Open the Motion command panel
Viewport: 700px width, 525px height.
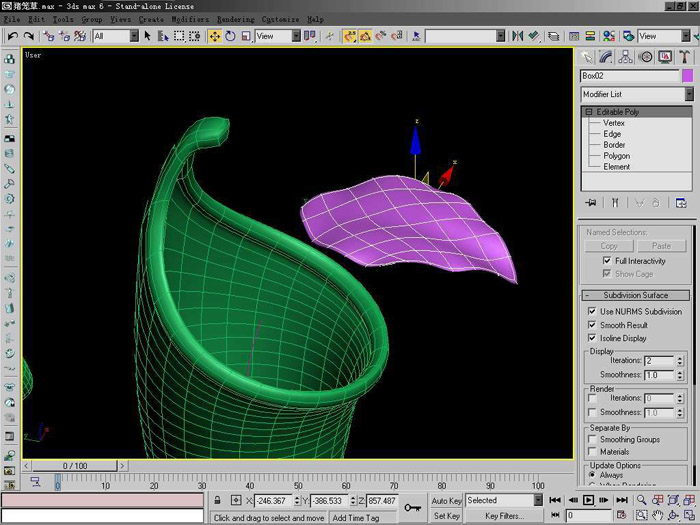tap(645, 57)
